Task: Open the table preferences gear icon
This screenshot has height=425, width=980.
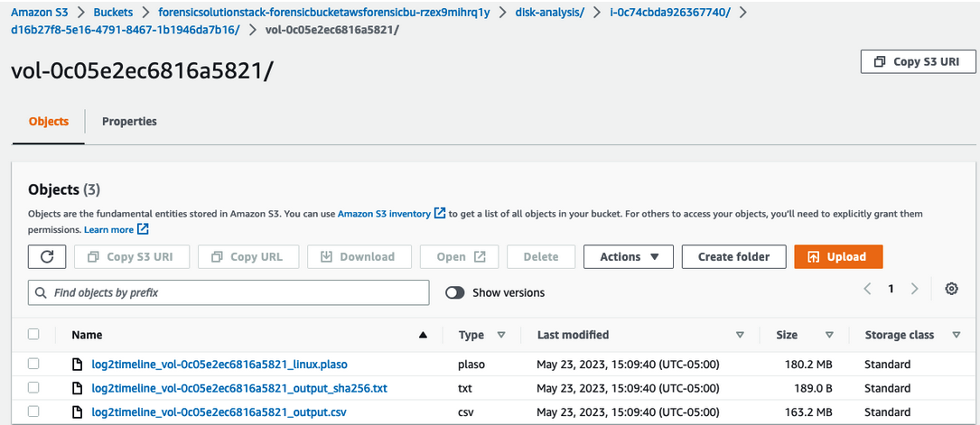Action: click(951, 289)
